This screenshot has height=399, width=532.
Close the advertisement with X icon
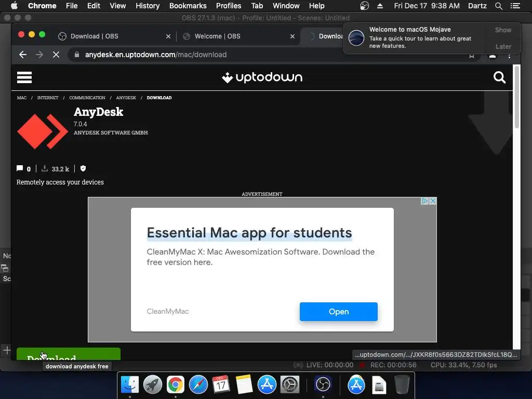[x=433, y=201]
